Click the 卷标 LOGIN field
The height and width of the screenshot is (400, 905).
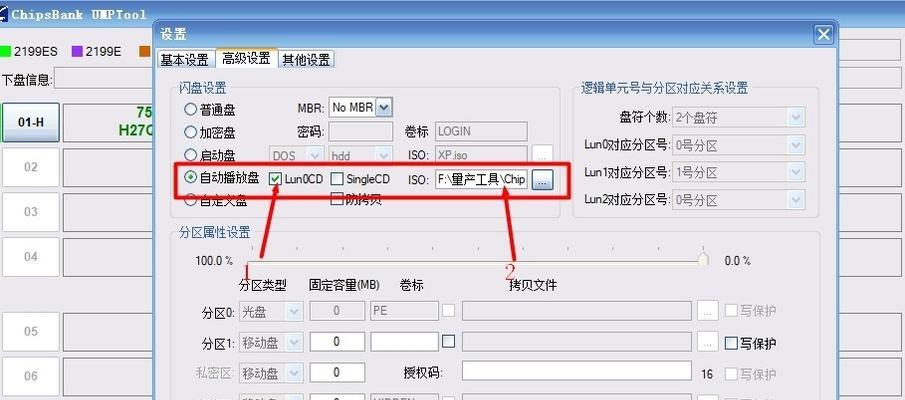481,131
